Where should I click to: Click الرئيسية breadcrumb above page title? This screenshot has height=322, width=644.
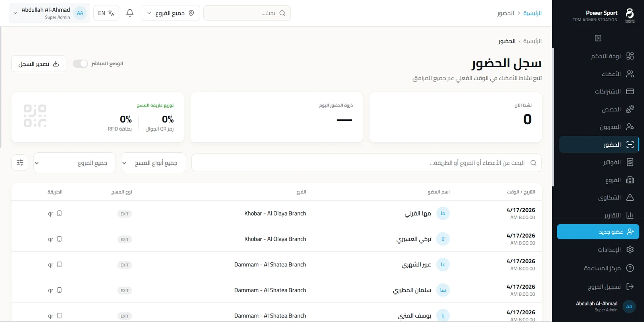click(532, 41)
